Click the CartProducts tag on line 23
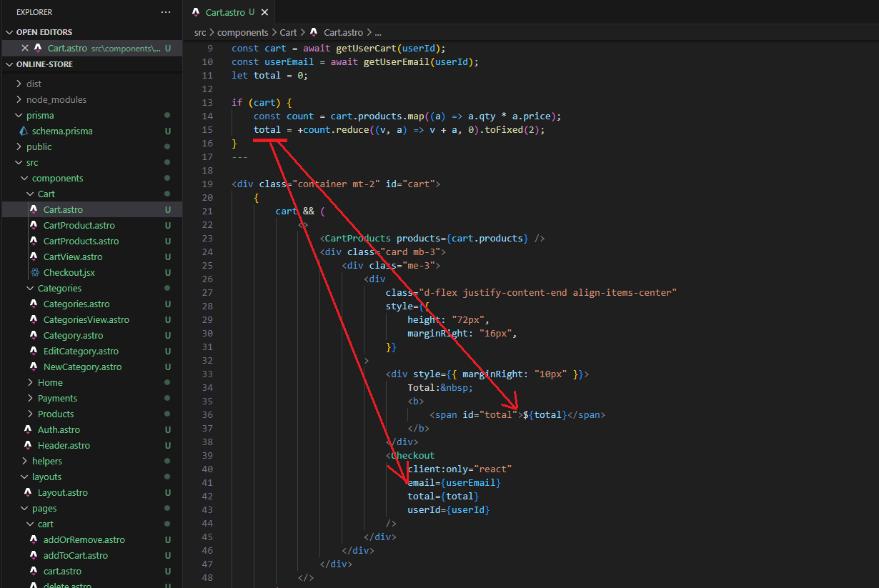879x588 pixels. click(358, 238)
